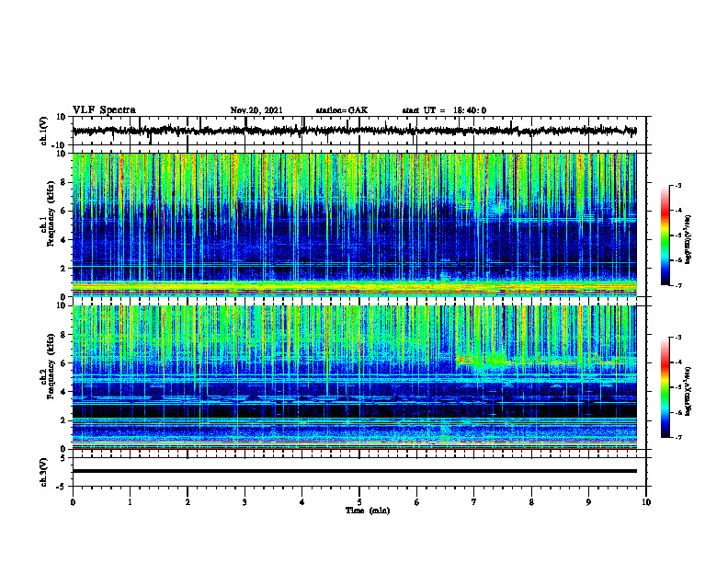Select the date text "Nov.20, 2021"
Image resolution: width=728 pixels, height=563 pixels.
click(256, 110)
